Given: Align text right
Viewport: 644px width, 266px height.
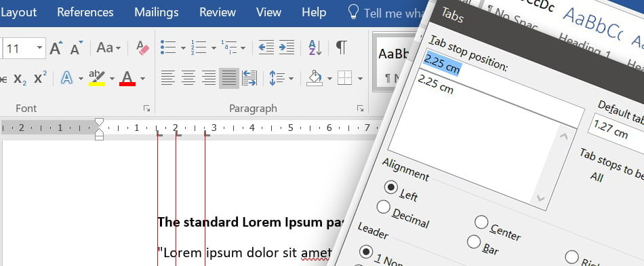Looking at the screenshot, I should 209,78.
